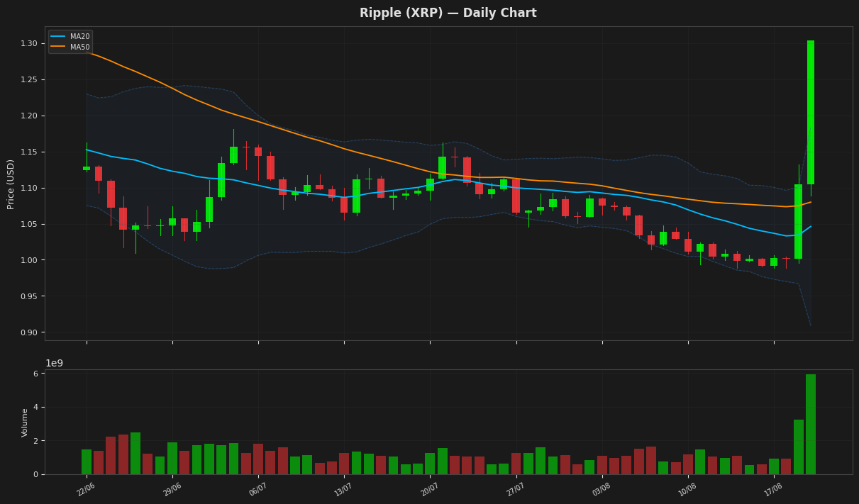Select the "MA20" legend label text
859x504 pixels.
[80, 37]
